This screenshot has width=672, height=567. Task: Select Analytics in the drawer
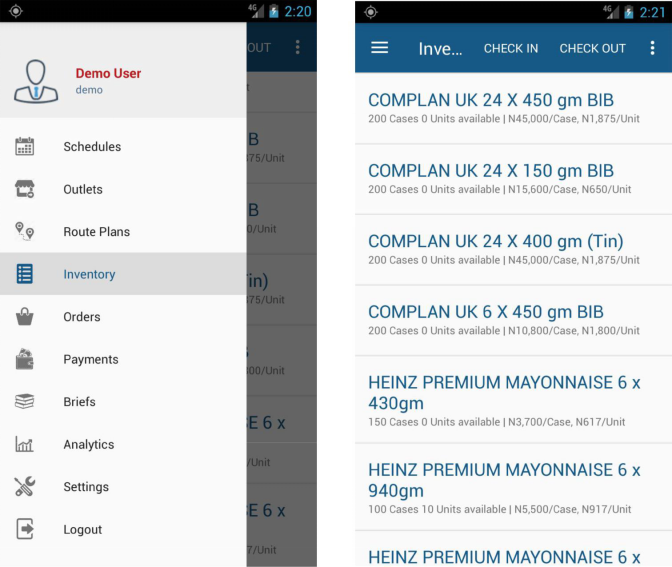point(89,444)
